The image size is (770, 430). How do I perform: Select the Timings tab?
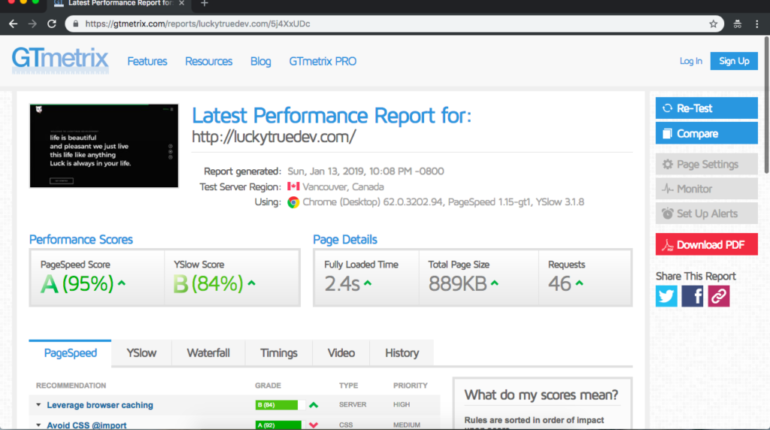[x=279, y=353]
